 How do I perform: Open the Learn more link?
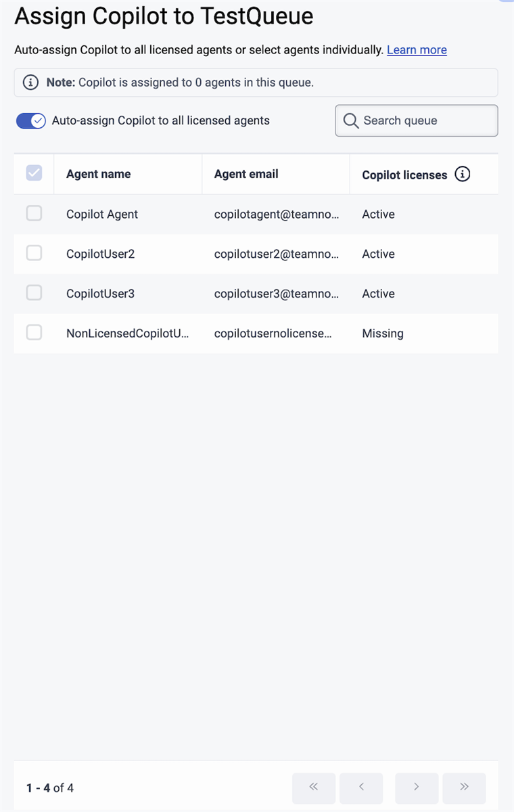point(417,50)
